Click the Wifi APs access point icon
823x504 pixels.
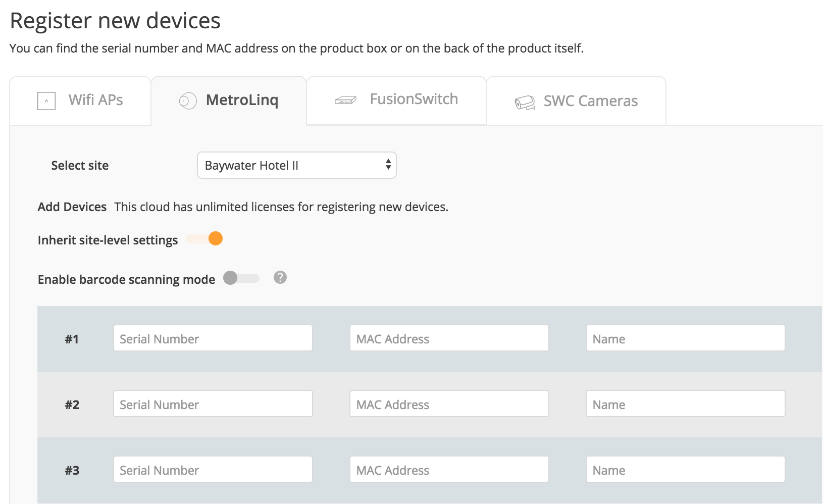[46, 101]
